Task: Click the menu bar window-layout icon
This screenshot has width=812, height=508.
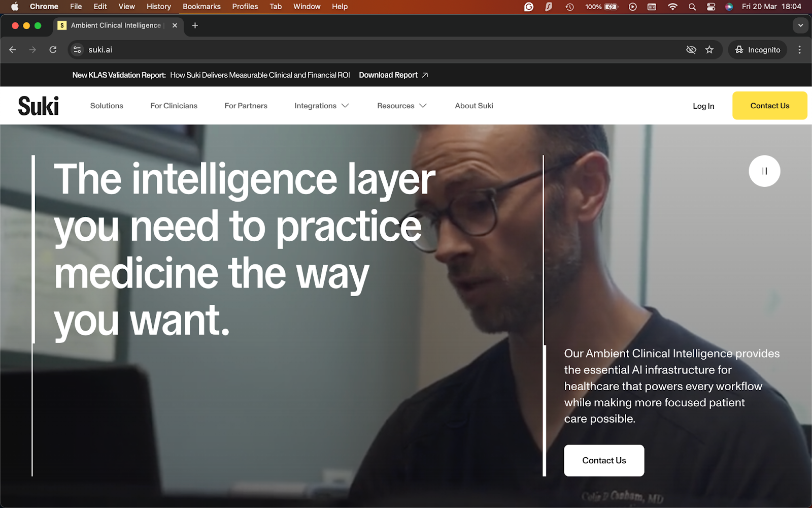Action: click(x=652, y=7)
